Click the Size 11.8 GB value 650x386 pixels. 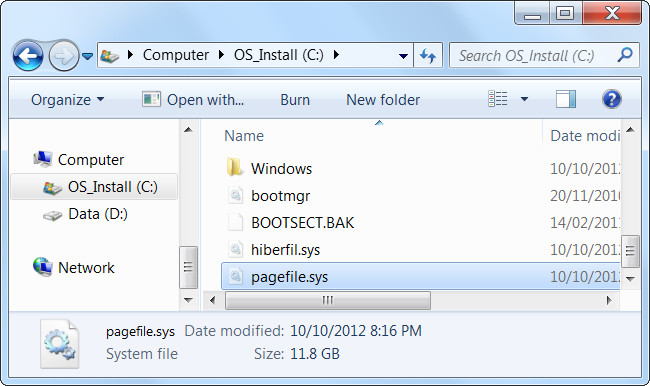(315, 354)
